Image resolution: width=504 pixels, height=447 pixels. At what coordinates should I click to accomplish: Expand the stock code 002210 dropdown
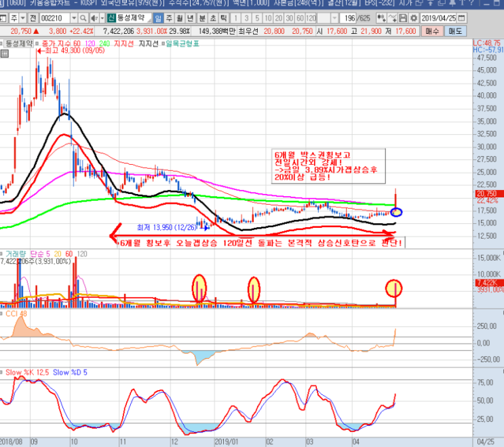(x=74, y=18)
